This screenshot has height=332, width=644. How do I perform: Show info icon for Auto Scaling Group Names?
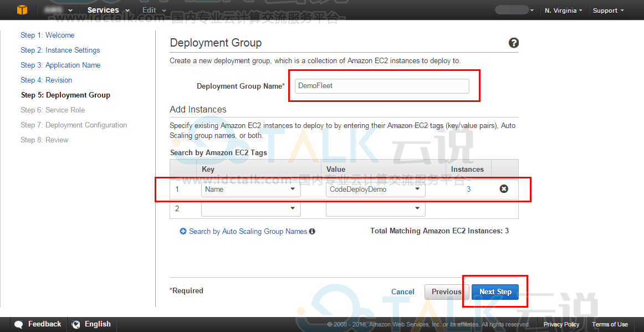pos(312,231)
